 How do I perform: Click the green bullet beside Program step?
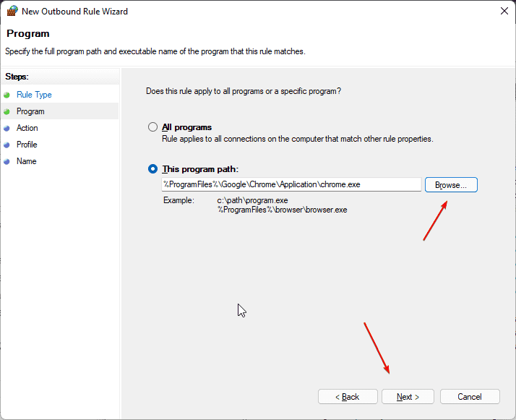7,112
